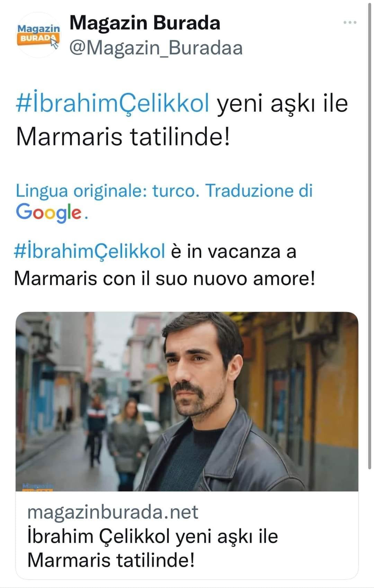Open the Magazin Burada profile avatar
Image resolution: width=374 pixels, height=588 pixels.
click(39, 35)
